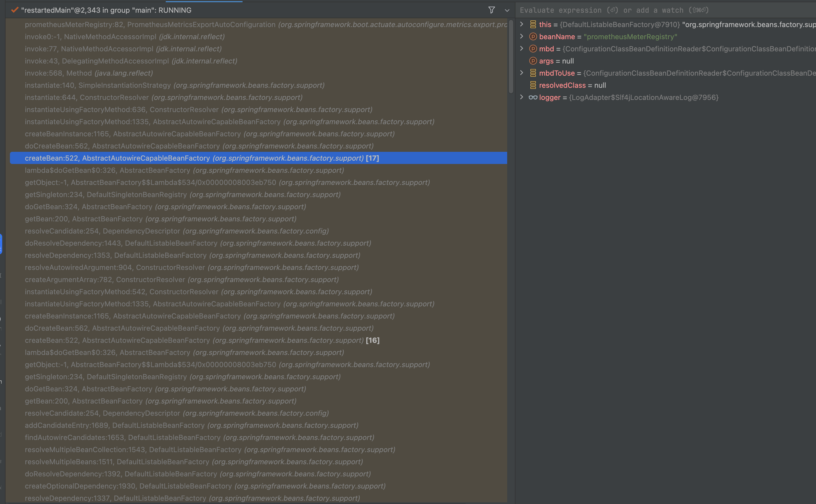Expand the beanName variable node
Viewport: 816px width, 504px height.
tap(522, 36)
